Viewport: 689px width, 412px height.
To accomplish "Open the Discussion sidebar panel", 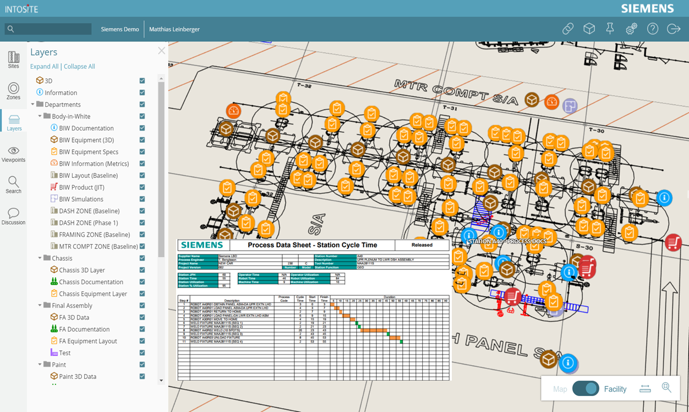I will click(x=13, y=216).
